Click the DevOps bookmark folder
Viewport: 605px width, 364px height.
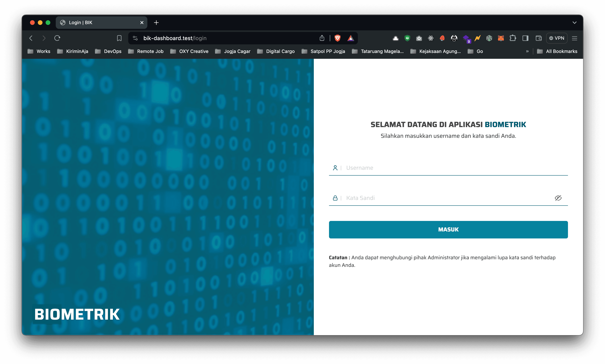[107, 51]
